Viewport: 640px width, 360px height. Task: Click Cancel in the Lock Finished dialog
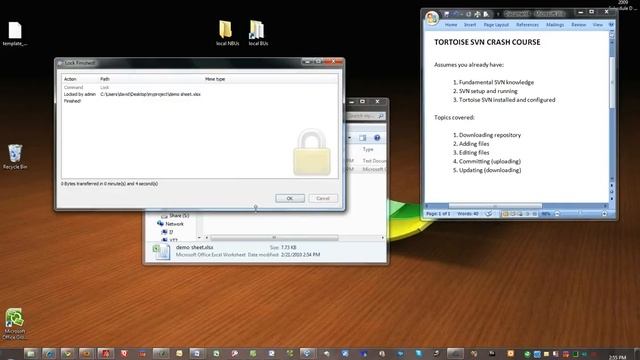pyautogui.click(x=323, y=198)
